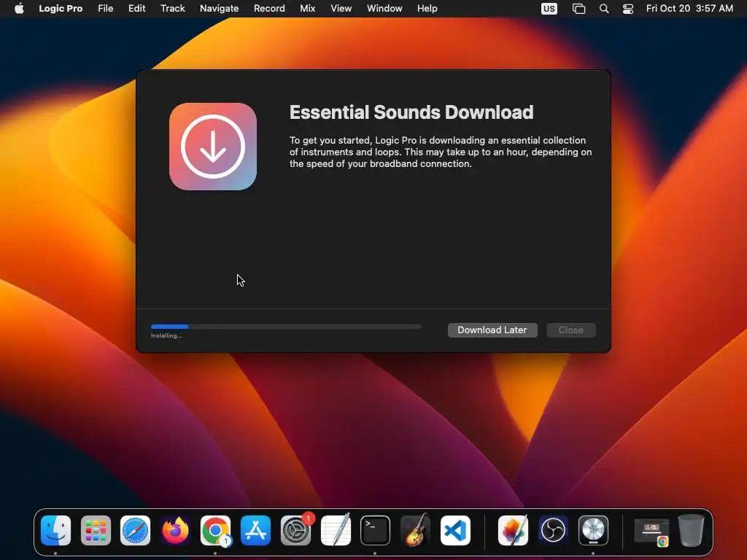Click the Installing status text
The height and width of the screenshot is (560, 747).
pos(166,335)
